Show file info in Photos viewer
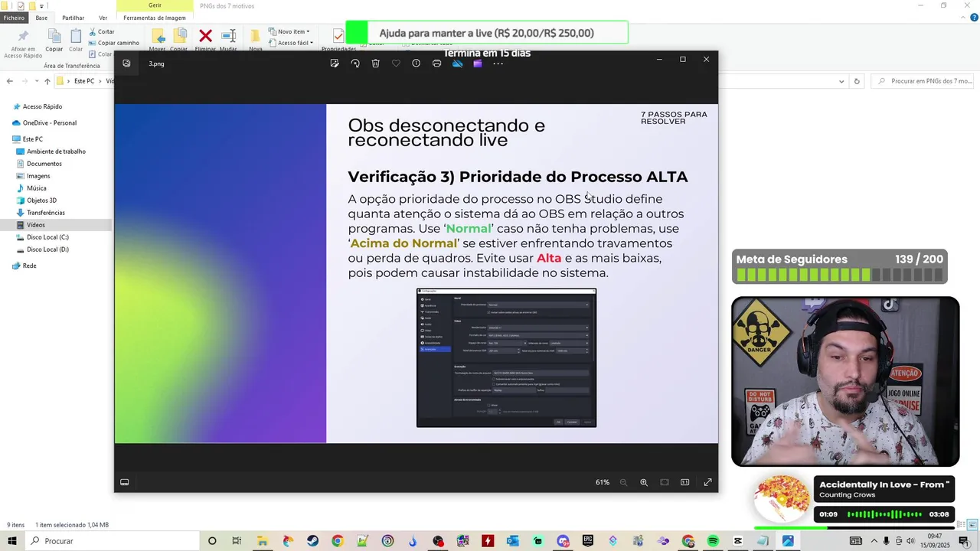 point(416,64)
